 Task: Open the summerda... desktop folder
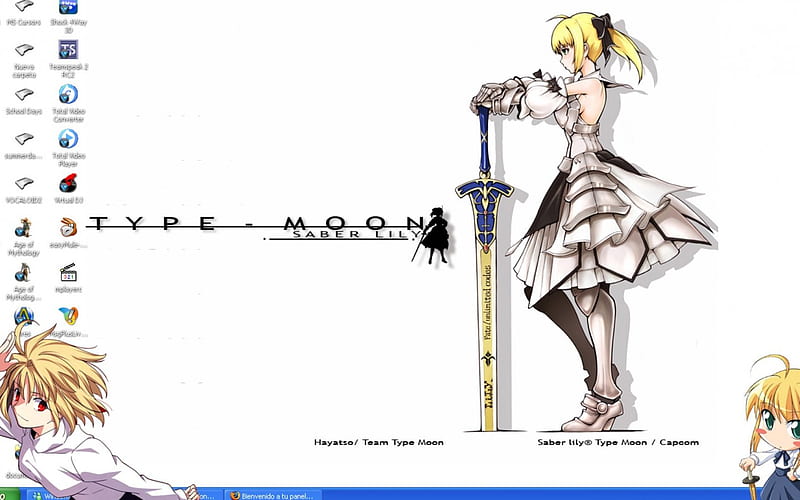(x=24, y=145)
